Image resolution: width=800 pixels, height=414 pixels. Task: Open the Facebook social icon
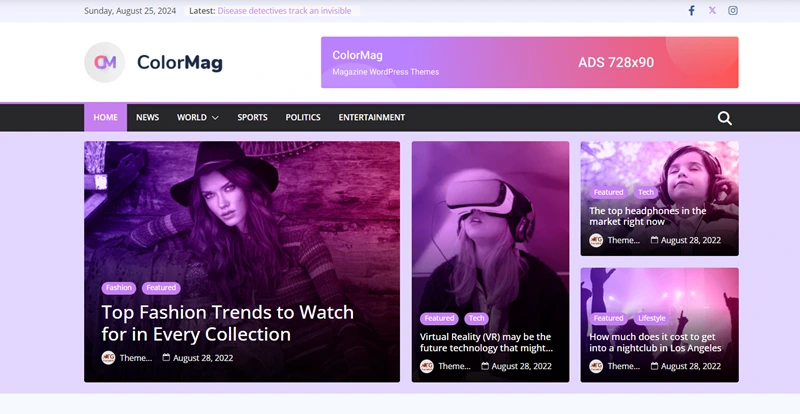pyautogui.click(x=691, y=10)
